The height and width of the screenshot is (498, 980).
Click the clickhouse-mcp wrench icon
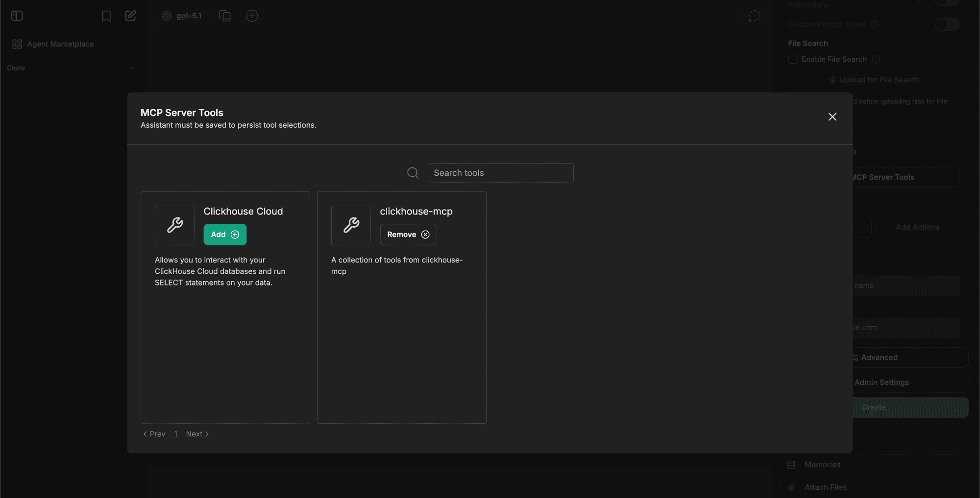point(351,225)
